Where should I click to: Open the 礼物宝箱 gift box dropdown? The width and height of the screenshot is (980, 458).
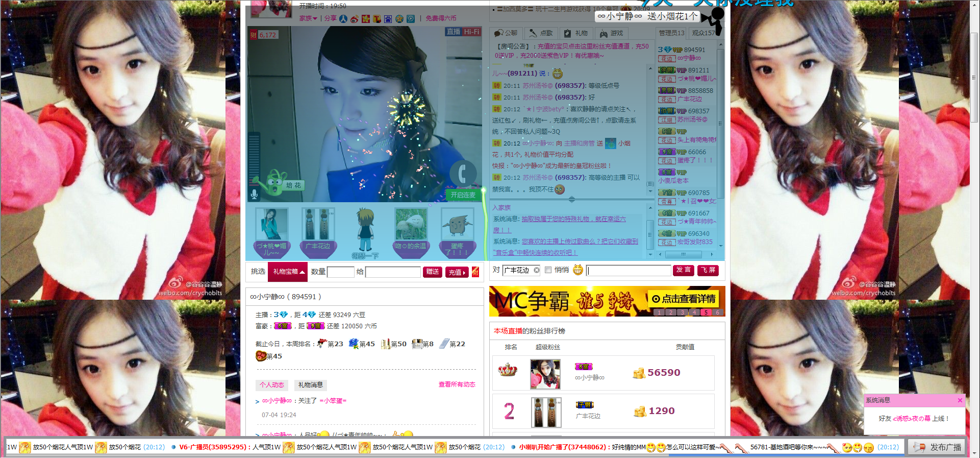[288, 272]
